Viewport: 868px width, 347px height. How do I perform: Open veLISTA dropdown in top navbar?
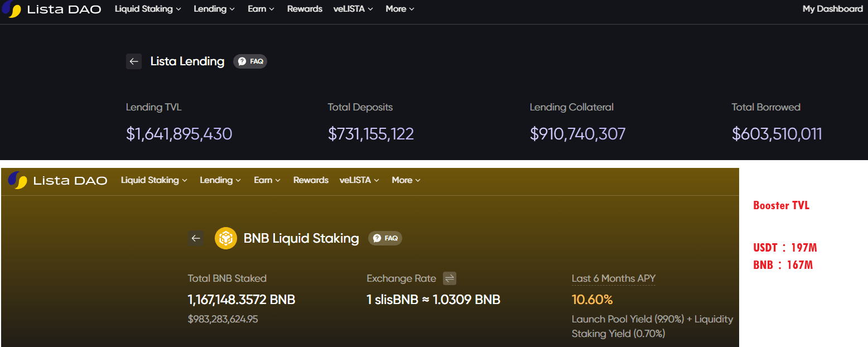353,9
